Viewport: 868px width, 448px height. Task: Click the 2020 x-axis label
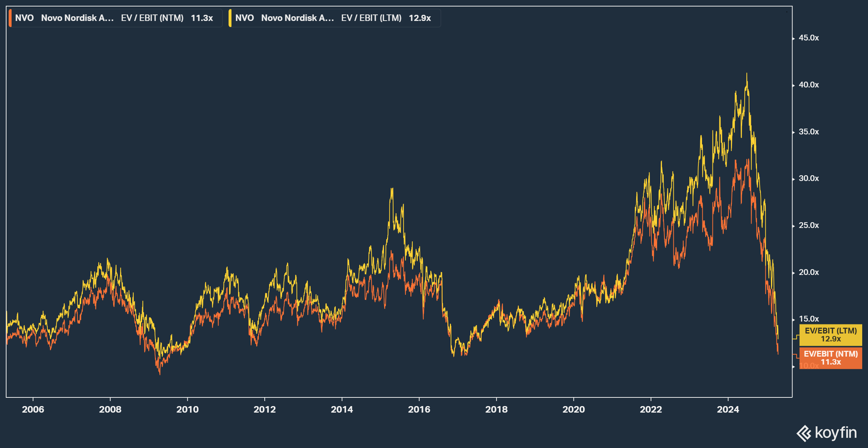coord(574,409)
